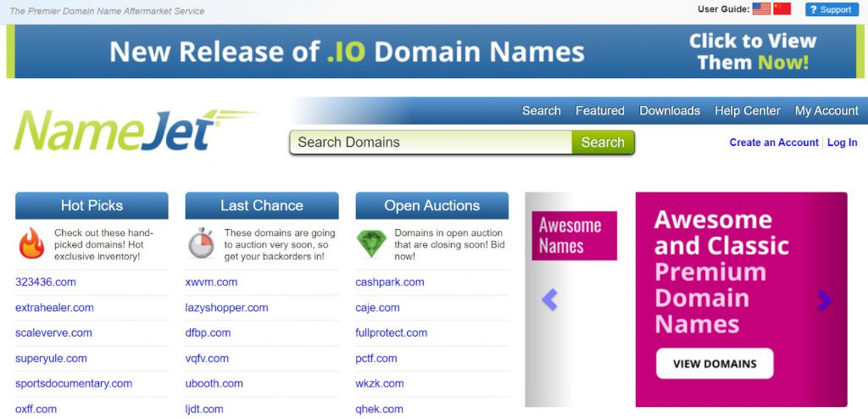868x419 pixels.
Task: Open the Help Center menu item
Action: (x=748, y=111)
